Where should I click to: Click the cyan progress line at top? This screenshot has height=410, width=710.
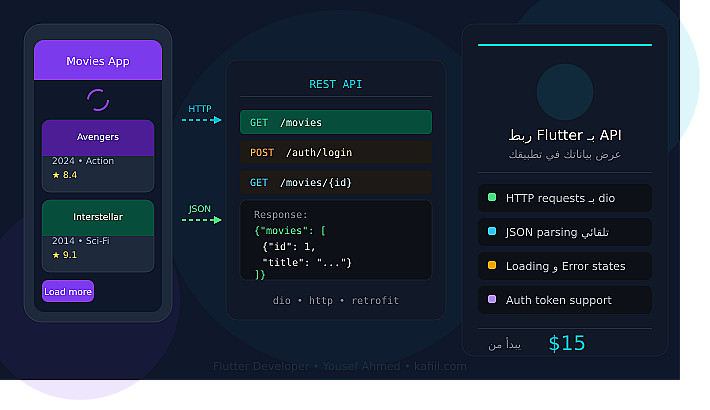point(565,45)
